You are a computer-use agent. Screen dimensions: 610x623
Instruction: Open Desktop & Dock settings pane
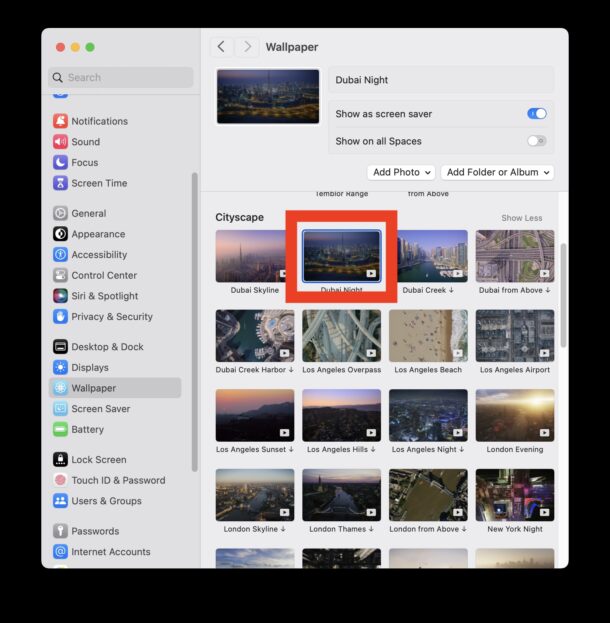tap(107, 347)
